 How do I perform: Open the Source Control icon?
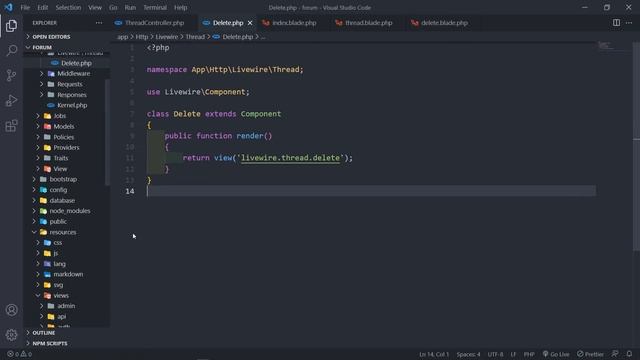pyautogui.click(x=11, y=76)
